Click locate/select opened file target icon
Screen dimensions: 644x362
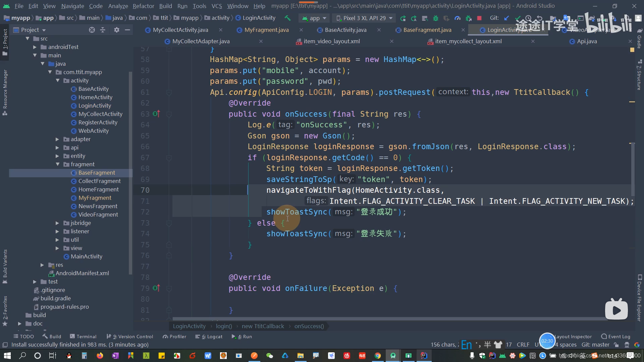pos(92,30)
